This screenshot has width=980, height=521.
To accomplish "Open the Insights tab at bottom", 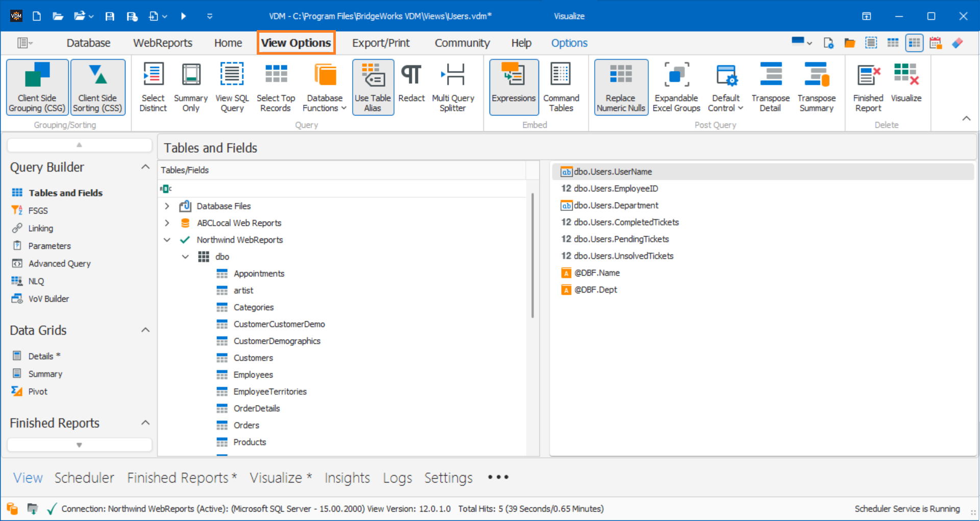I will click(347, 478).
